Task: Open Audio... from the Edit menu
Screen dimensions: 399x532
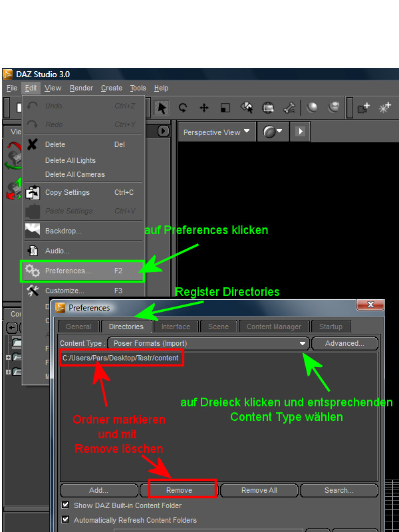Action: pos(84,251)
